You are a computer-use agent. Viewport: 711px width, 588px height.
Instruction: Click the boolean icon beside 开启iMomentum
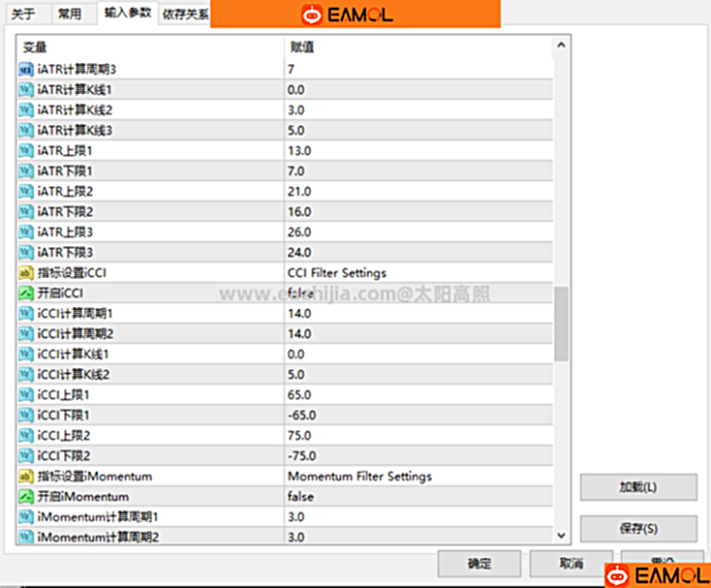(x=26, y=497)
